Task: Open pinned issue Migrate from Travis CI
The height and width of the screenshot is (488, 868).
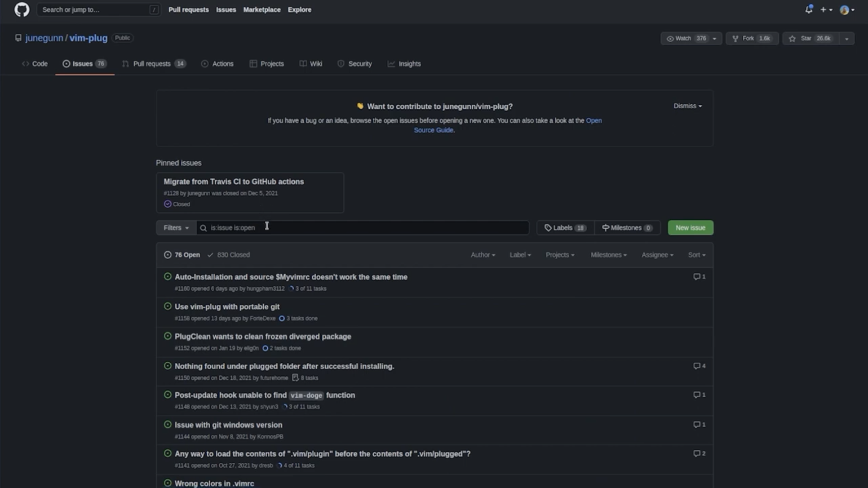Action: (234, 181)
